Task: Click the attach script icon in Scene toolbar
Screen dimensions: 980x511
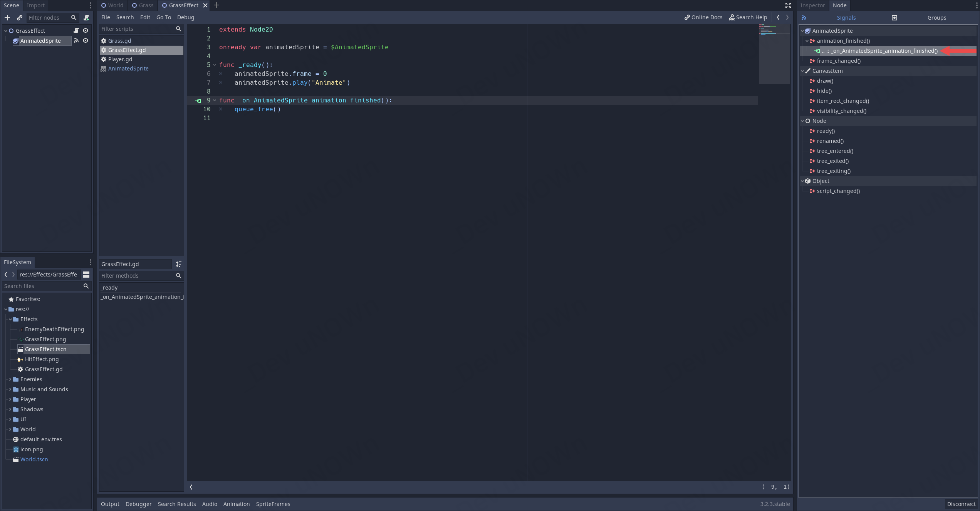Action: [86, 18]
